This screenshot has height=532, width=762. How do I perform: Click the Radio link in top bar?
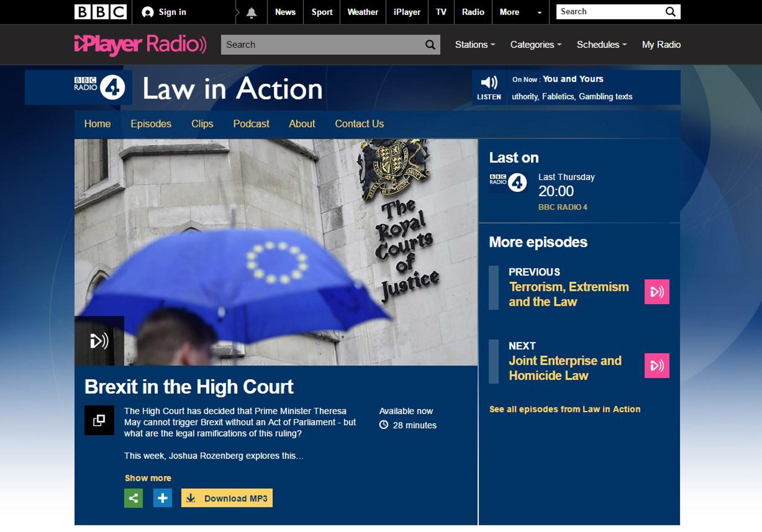pos(473,12)
